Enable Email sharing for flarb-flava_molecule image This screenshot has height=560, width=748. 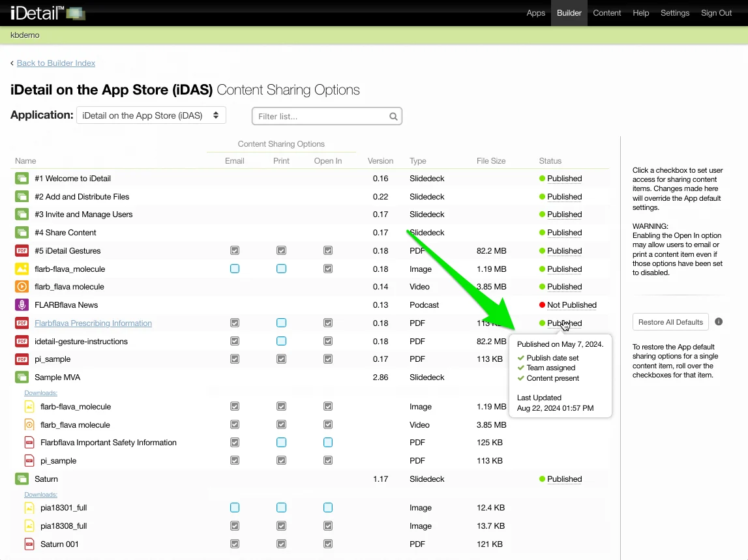235,269
